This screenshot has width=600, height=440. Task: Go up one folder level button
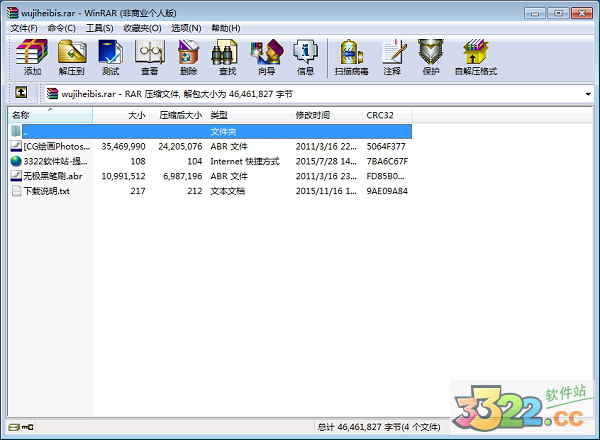coord(20,94)
